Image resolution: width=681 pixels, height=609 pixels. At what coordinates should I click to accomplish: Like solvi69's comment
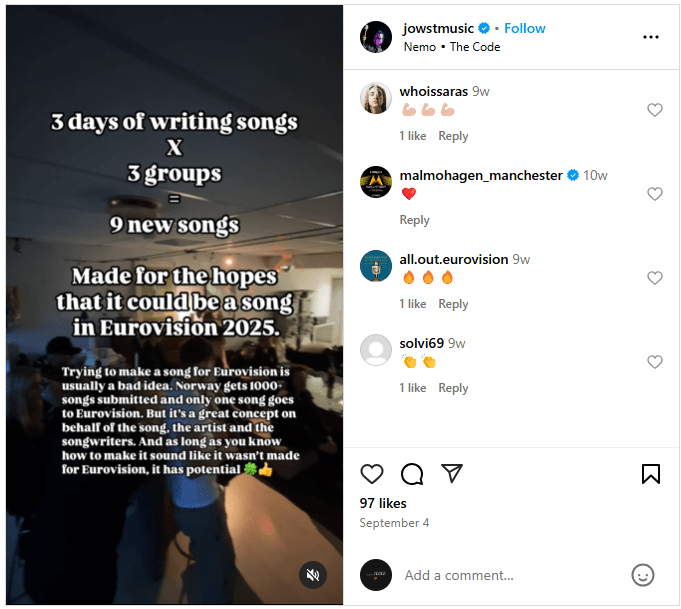pyautogui.click(x=655, y=362)
